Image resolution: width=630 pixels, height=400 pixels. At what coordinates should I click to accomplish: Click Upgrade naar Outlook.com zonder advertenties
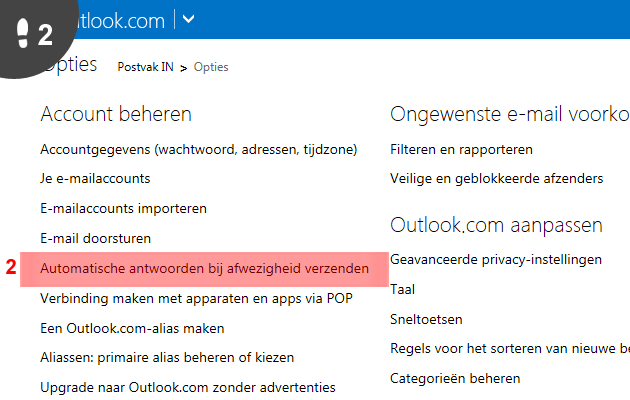tap(188, 387)
